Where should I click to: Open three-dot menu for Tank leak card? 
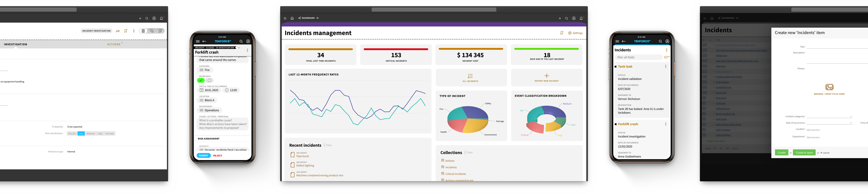tap(666, 67)
